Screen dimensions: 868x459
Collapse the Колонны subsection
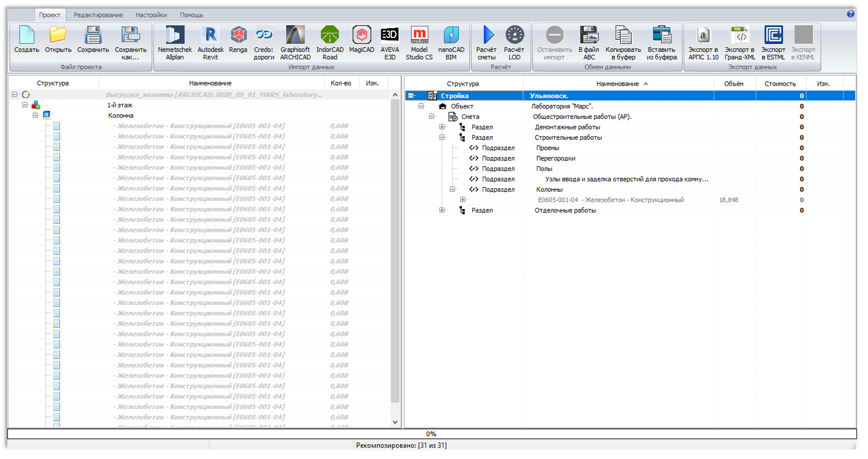click(x=452, y=189)
